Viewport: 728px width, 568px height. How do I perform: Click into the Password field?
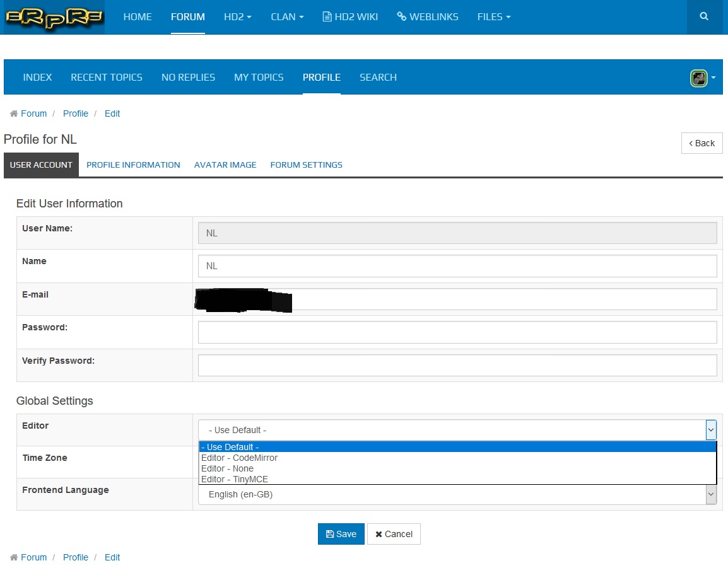[457, 332]
